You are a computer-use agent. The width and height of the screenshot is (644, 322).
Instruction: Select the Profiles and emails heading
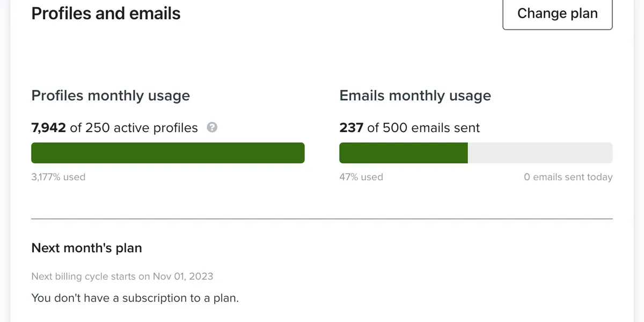pos(106,13)
